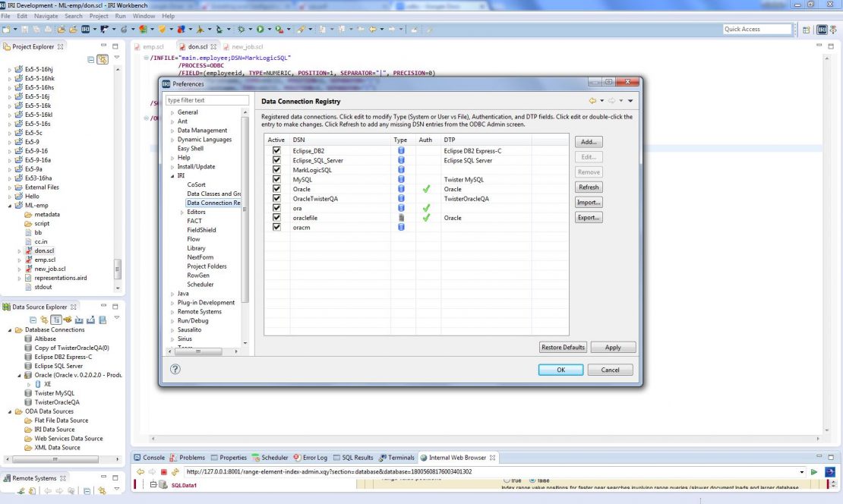Expand Data Management preferences node
This screenshot has width=843, height=504.
tap(172, 131)
